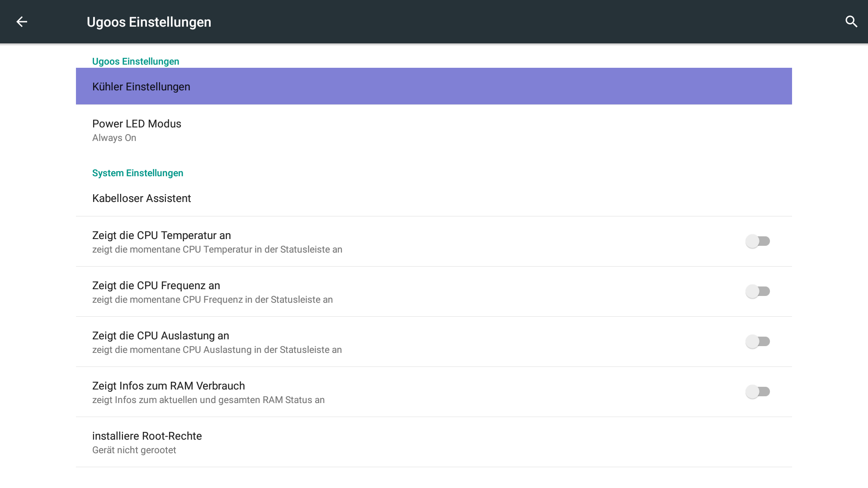Click 'Gerät nicht gerootet' status text
The height and width of the screenshot is (488, 868).
(x=134, y=450)
